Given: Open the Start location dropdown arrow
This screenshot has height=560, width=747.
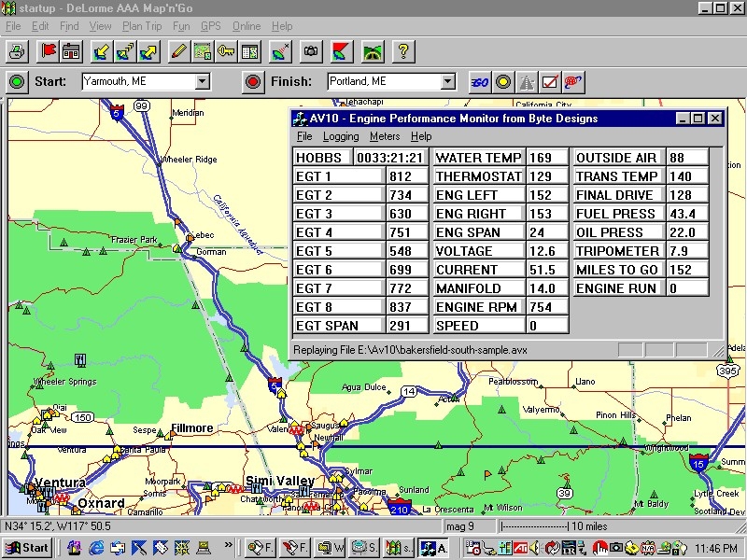Looking at the screenshot, I should pos(203,81).
